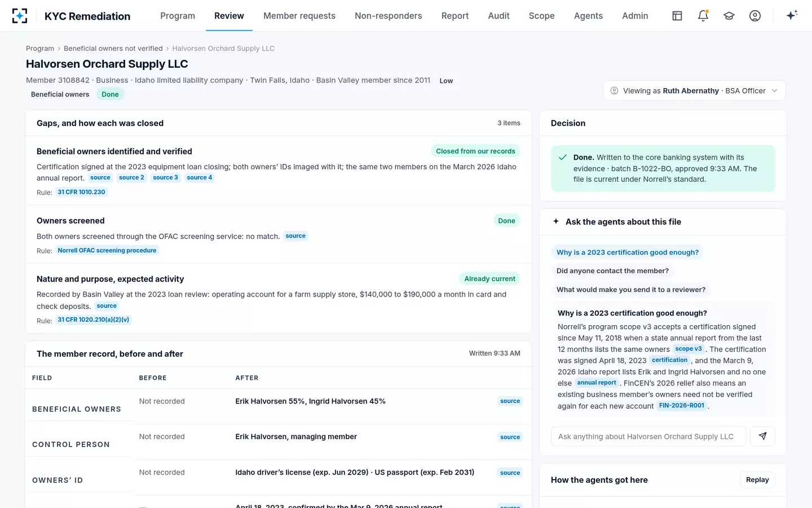Screen dimensions: 812x508
Task: Open source for OFAC owners screened
Action: click(295, 237)
